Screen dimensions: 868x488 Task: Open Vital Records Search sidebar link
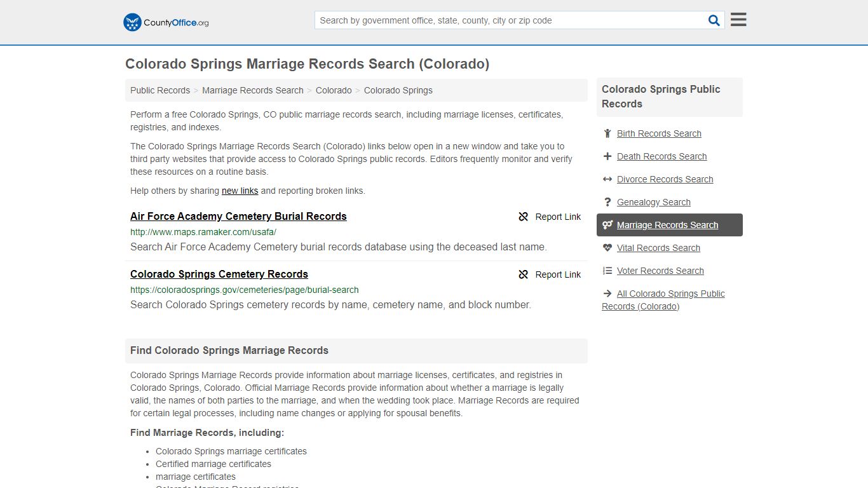click(658, 248)
